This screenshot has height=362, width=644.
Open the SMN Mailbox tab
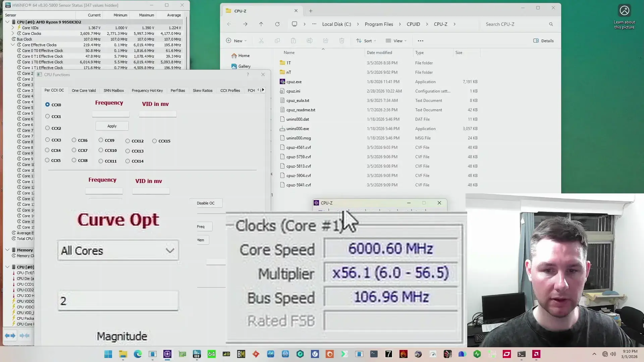pos(114,90)
